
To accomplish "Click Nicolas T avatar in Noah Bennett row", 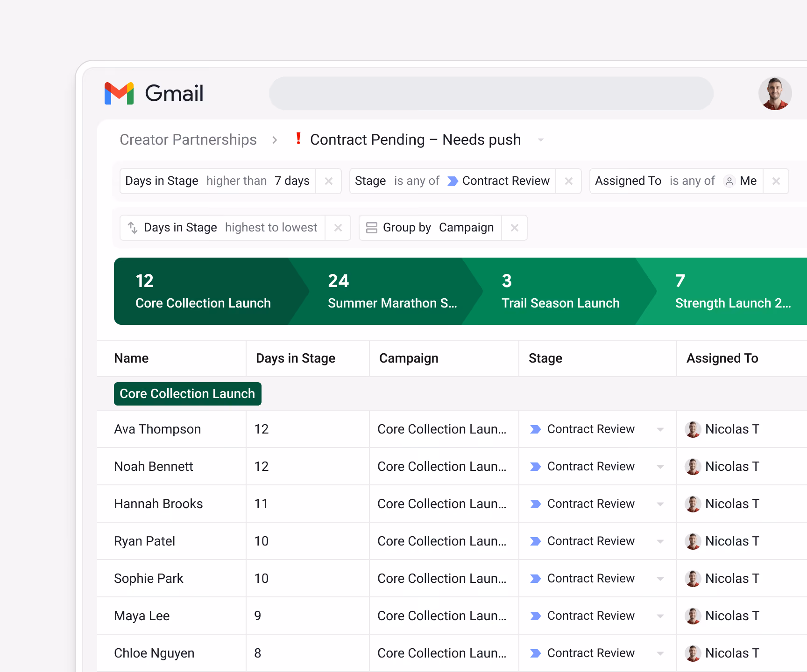I will click(x=693, y=467).
